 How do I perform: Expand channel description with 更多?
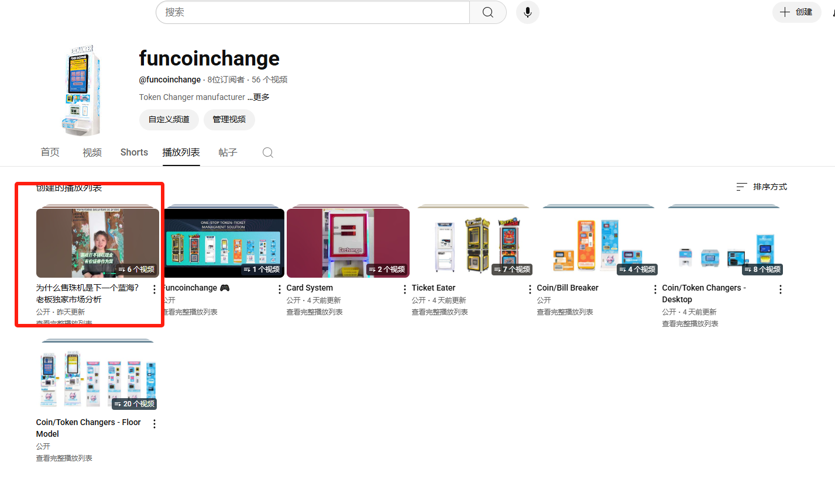point(259,97)
